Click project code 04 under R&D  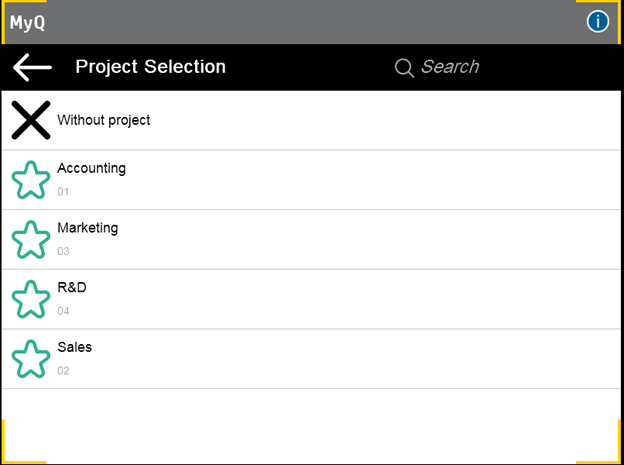(x=63, y=311)
